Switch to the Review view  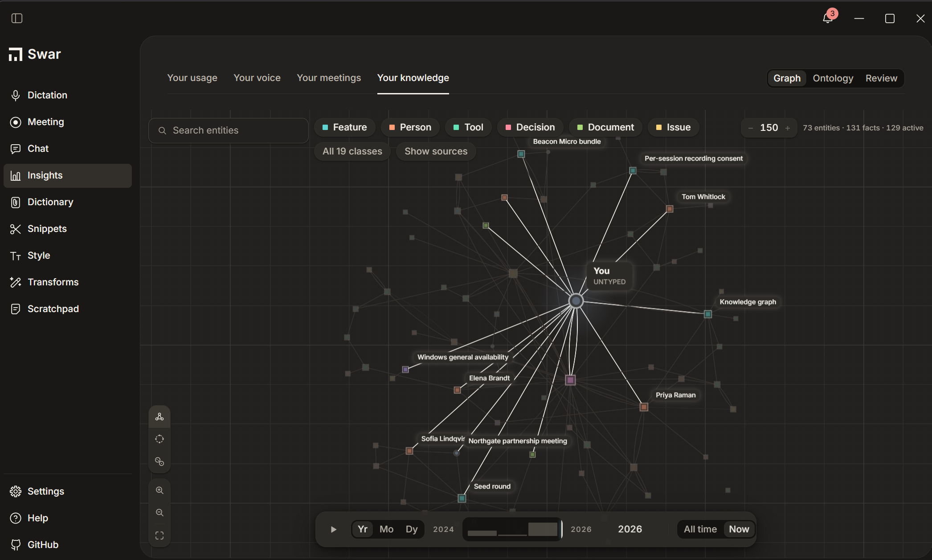[x=881, y=78]
